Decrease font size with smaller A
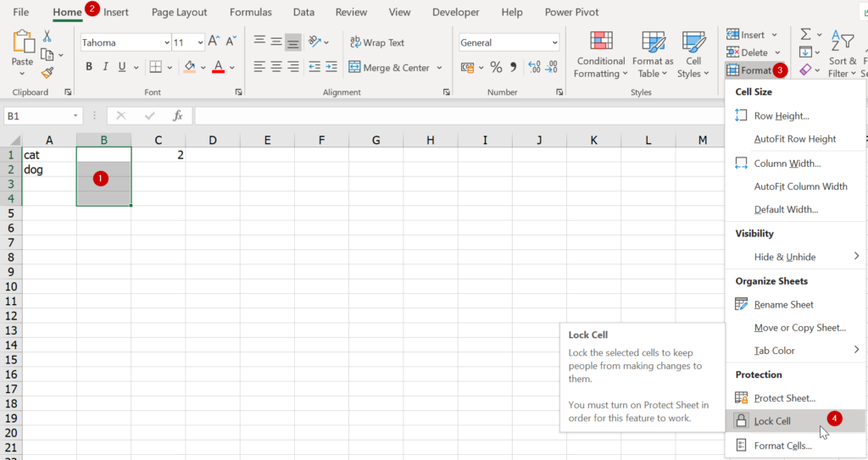Viewport: 868px width, 460px height. 231,42
